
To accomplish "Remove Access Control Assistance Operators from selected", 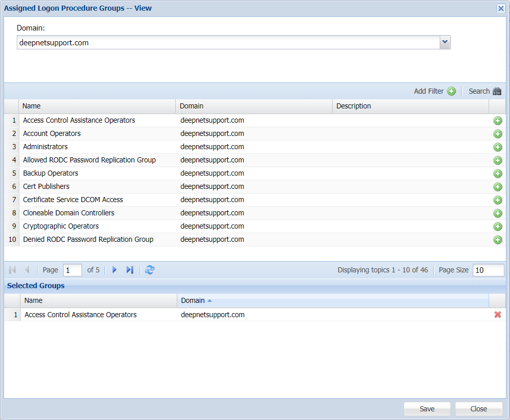I will tap(498, 315).
